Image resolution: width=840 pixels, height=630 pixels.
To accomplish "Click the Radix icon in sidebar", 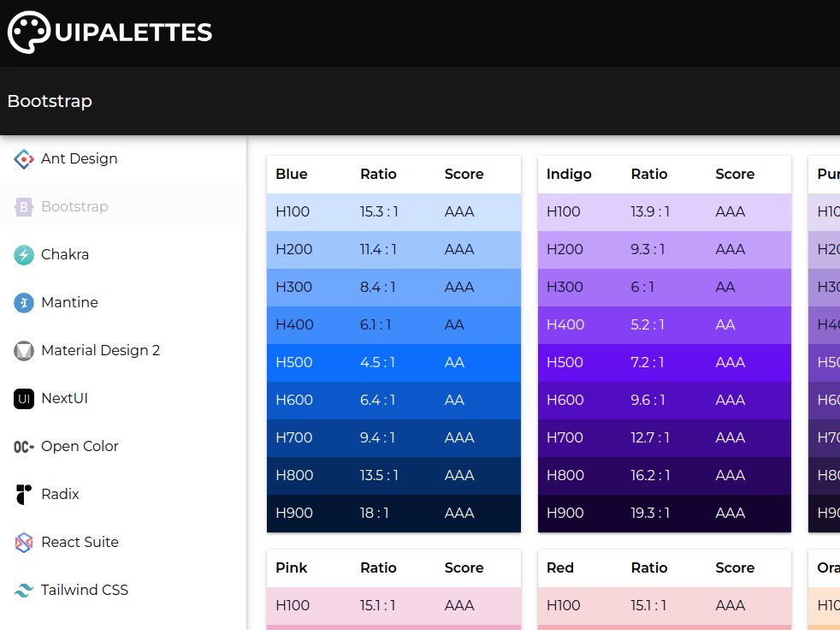I will 24,495.
